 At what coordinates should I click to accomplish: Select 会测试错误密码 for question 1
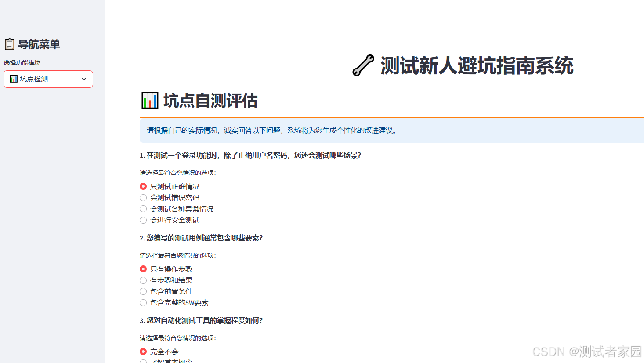(143, 197)
